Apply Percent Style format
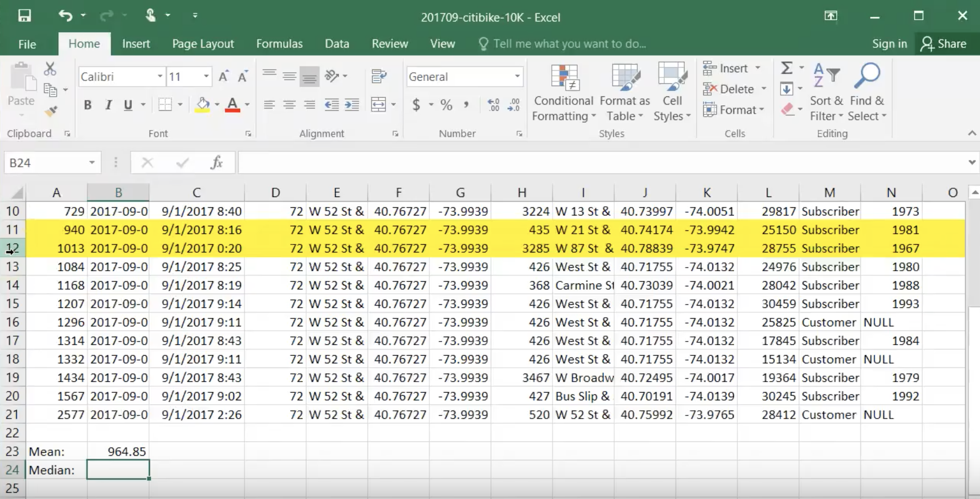 point(446,105)
